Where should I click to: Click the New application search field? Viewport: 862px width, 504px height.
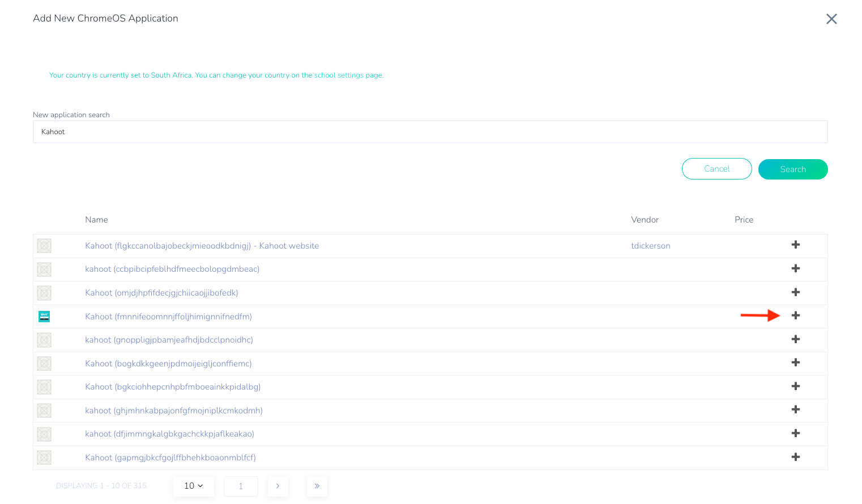pos(430,132)
